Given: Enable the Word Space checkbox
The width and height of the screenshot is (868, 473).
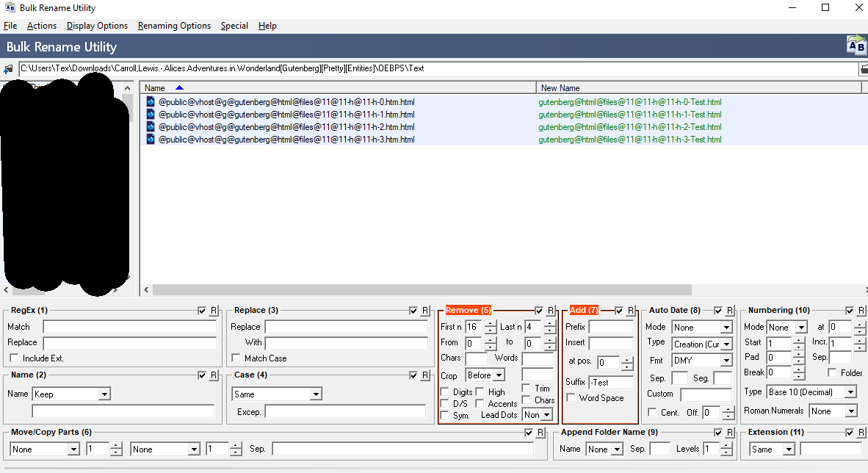Looking at the screenshot, I should 571,398.
